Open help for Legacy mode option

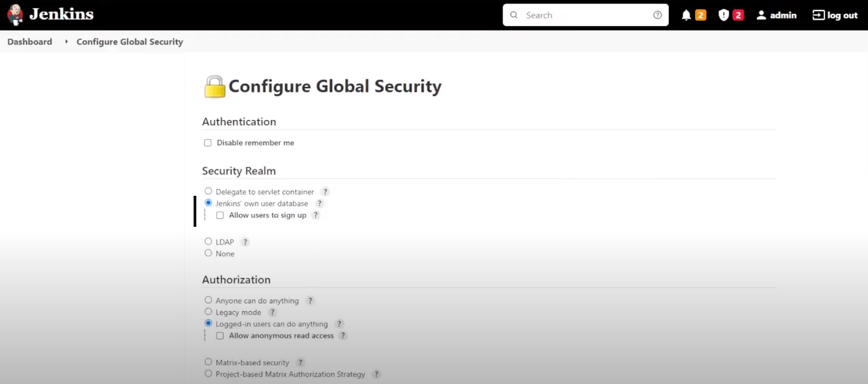coord(272,312)
